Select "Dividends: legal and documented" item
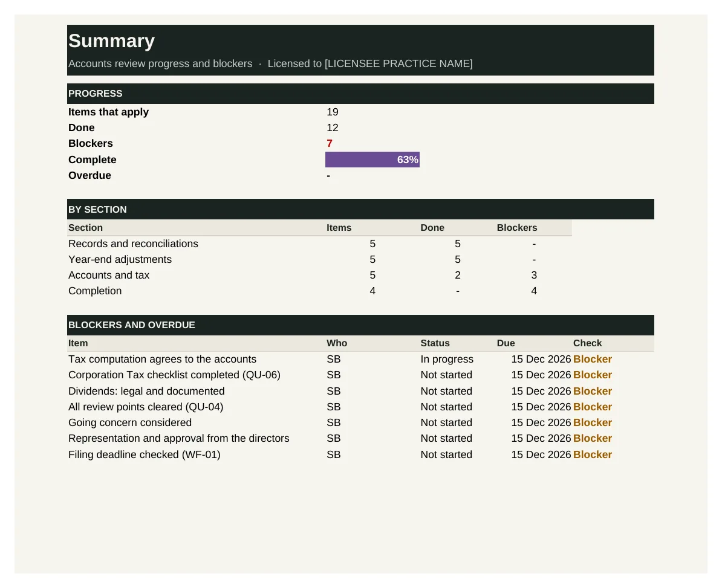The width and height of the screenshot is (722, 588). 146,391
